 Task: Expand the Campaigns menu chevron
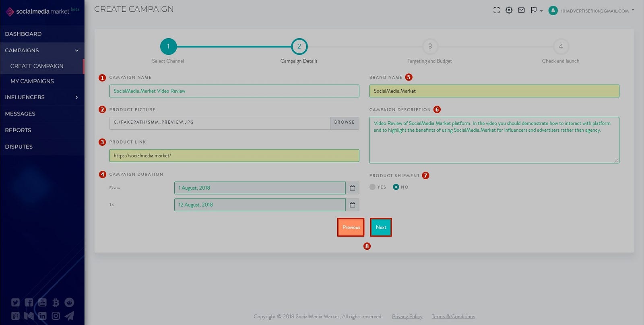[x=76, y=50]
